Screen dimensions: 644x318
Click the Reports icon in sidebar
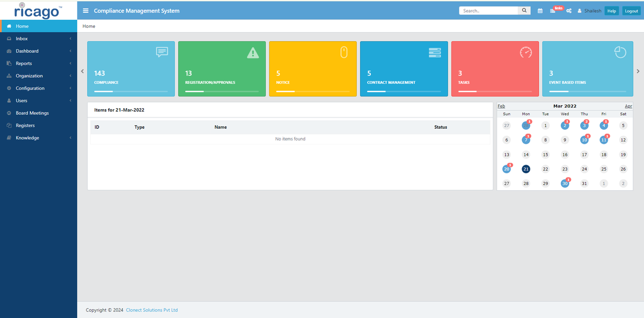coord(10,63)
